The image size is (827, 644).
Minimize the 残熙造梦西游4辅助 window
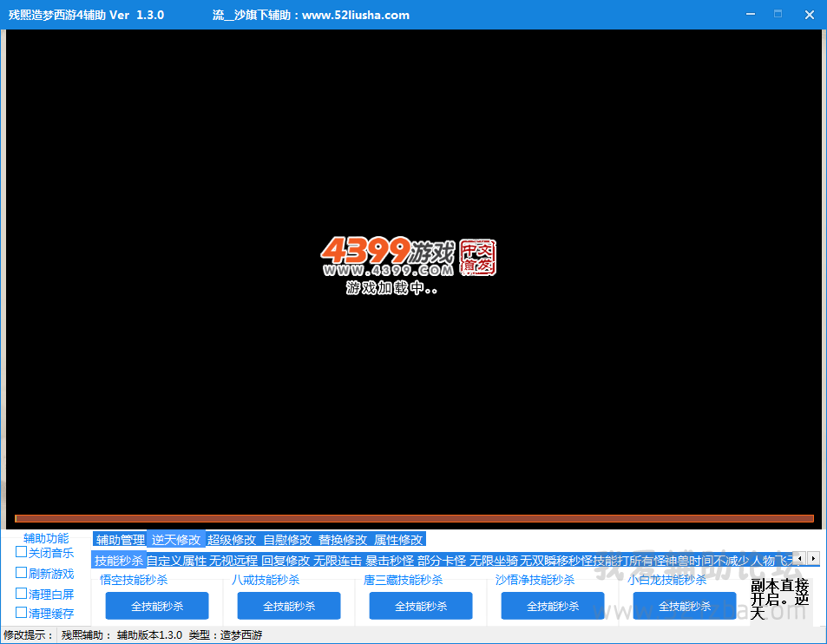pos(751,14)
